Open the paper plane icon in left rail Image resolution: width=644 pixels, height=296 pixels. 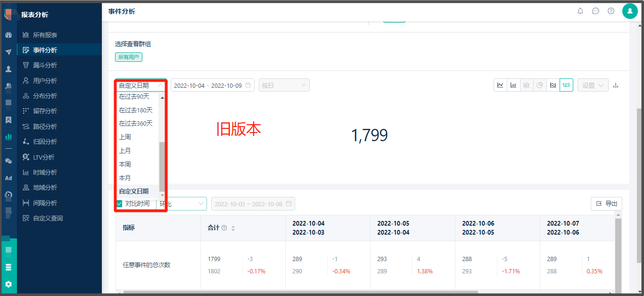8,52
